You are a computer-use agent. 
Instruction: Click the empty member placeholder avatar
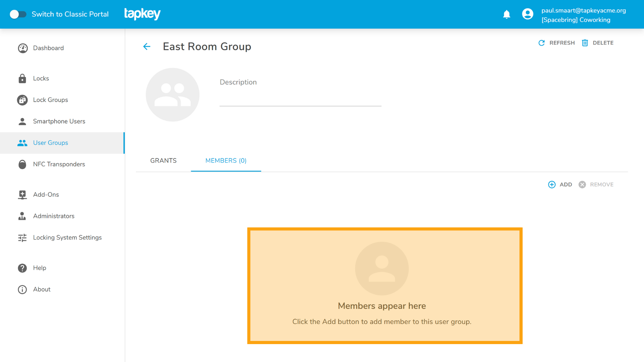382,268
